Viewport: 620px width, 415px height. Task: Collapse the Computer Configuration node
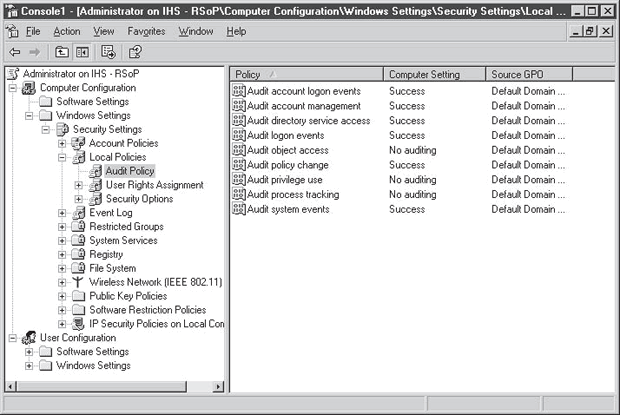pyautogui.click(x=13, y=88)
